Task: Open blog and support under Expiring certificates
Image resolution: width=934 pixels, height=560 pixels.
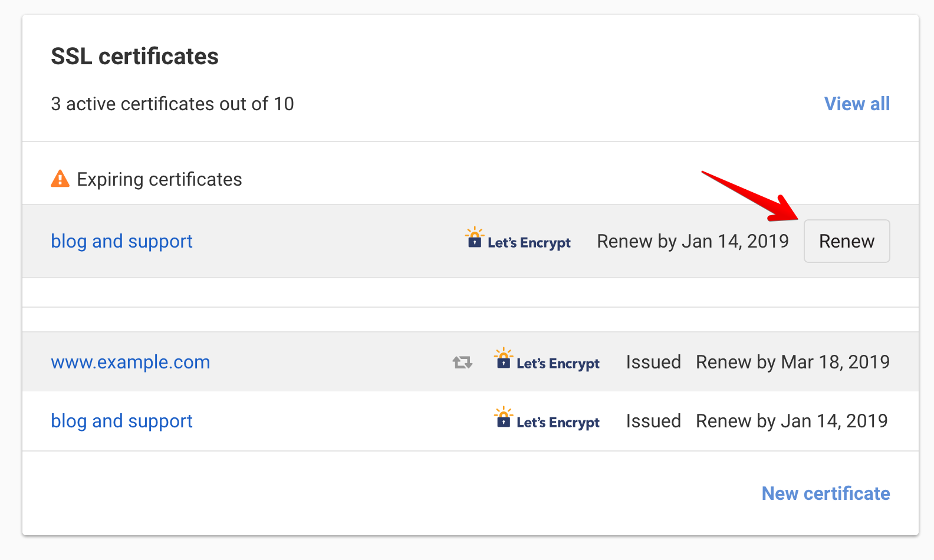Action: click(x=121, y=241)
